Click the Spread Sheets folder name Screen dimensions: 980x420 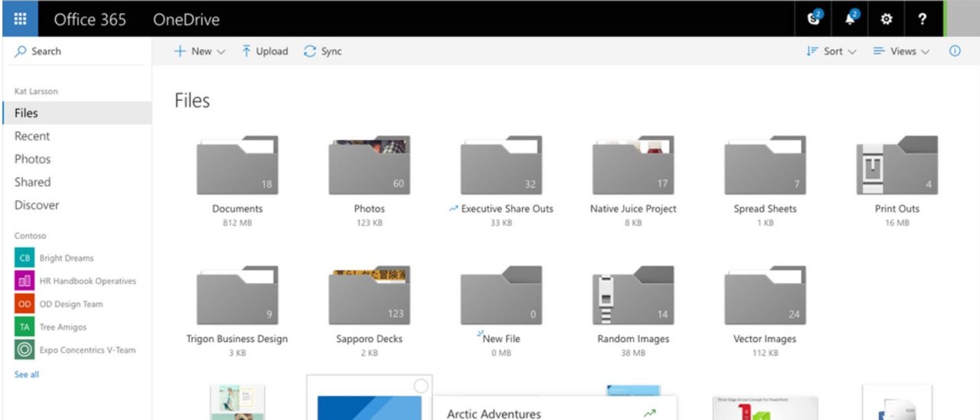(x=766, y=208)
